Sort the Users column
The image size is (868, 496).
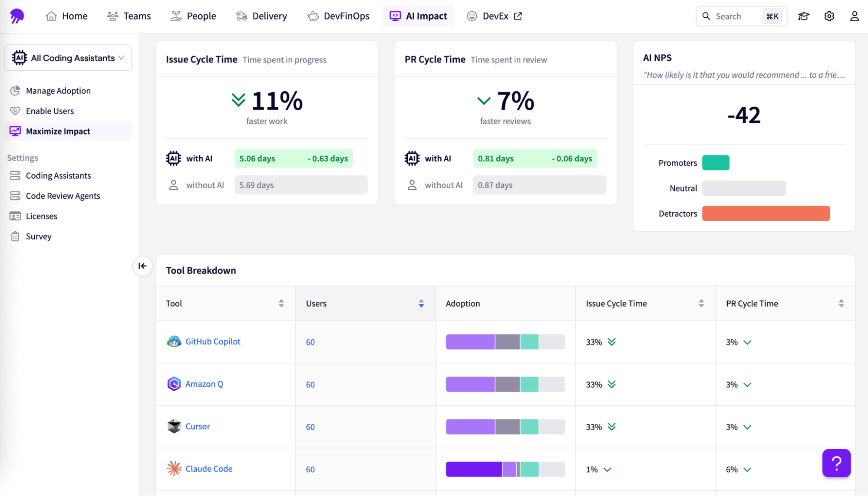pyautogui.click(x=421, y=303)
